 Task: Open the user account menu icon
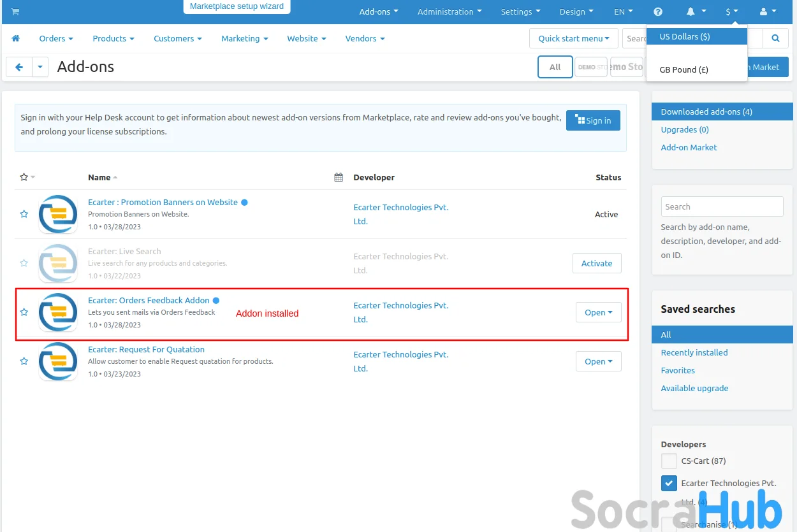click(x=768, y=11)
